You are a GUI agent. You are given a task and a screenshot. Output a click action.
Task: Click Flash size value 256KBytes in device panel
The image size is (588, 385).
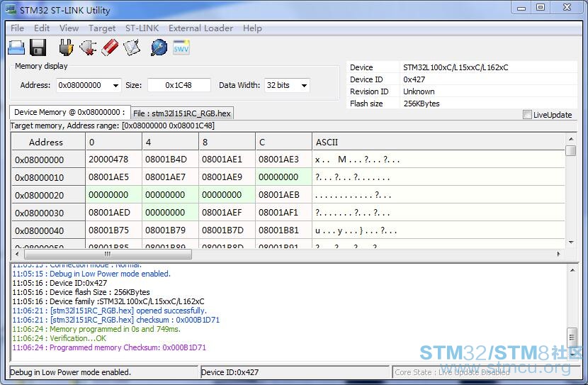[422, 104]
